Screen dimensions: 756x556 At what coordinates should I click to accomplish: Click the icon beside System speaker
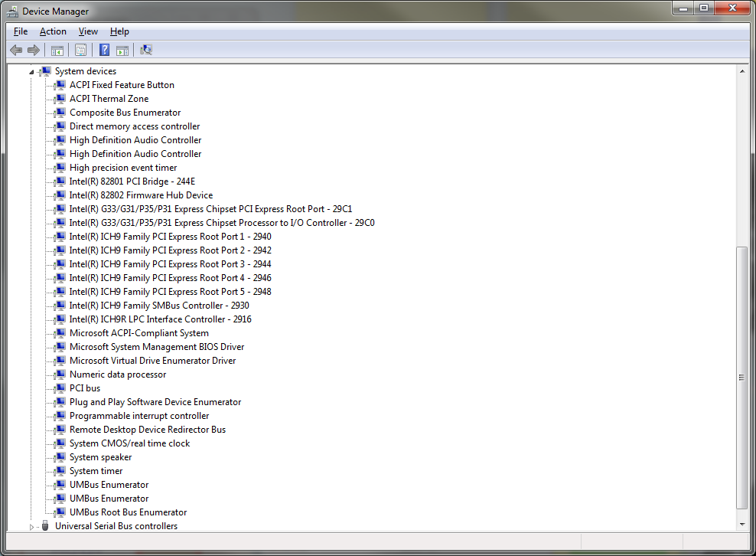coord(60,457)
